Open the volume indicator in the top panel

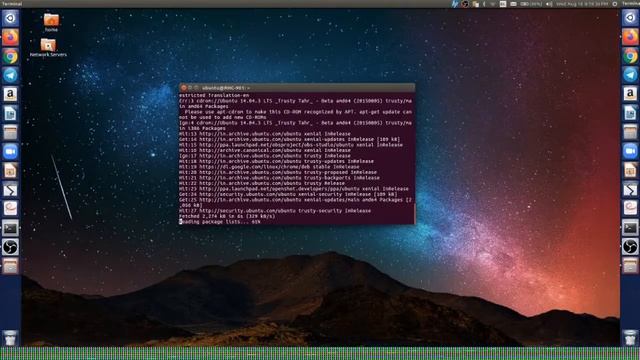[x=549, y=4]
